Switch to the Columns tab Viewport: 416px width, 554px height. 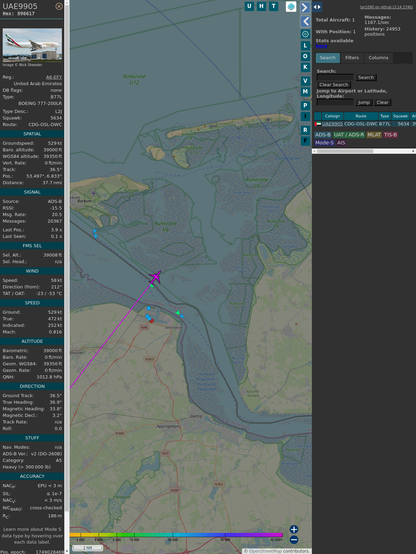(x=379, y=58)
